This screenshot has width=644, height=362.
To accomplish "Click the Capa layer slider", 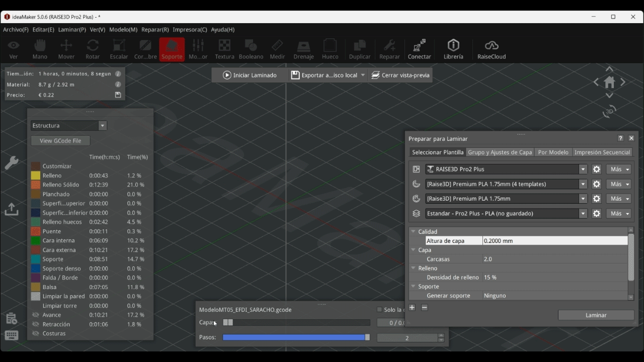I will tap(296, 323).
